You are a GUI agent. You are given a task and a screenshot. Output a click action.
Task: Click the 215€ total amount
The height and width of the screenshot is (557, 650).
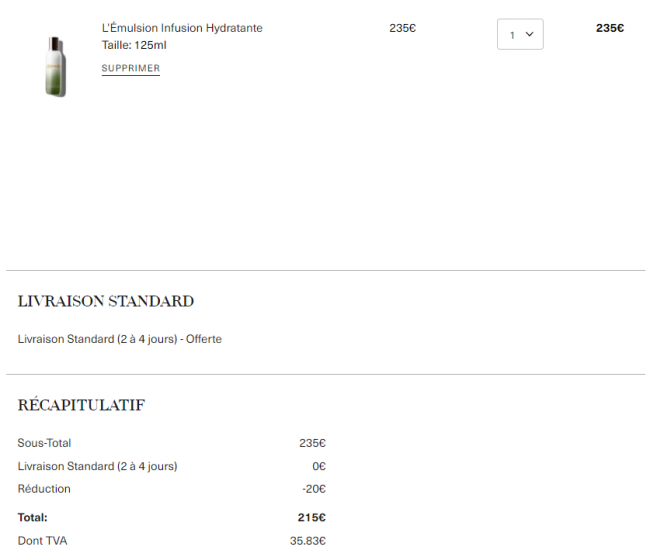[312, 518]
